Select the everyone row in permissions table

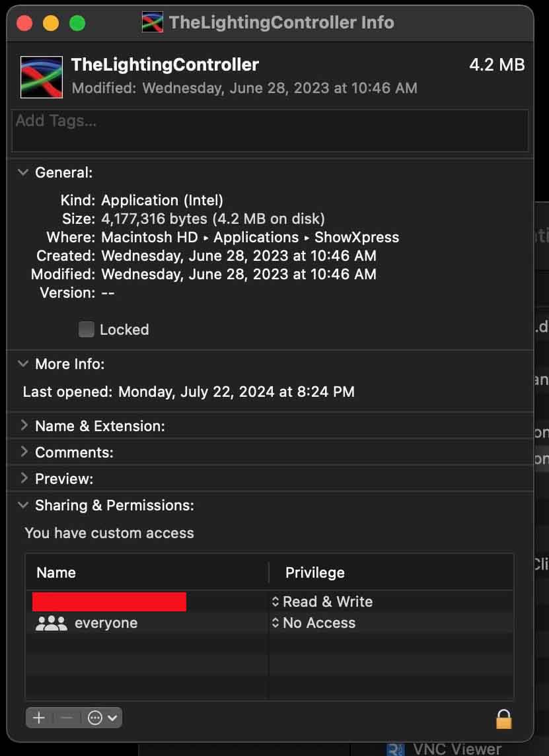pyautogui.click(x=165, y=623)
